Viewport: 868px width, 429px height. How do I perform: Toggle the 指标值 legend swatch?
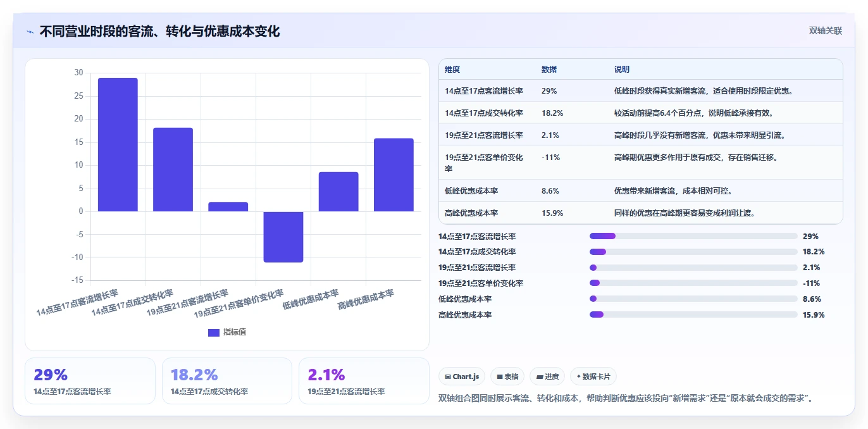[x=214, y=332]
